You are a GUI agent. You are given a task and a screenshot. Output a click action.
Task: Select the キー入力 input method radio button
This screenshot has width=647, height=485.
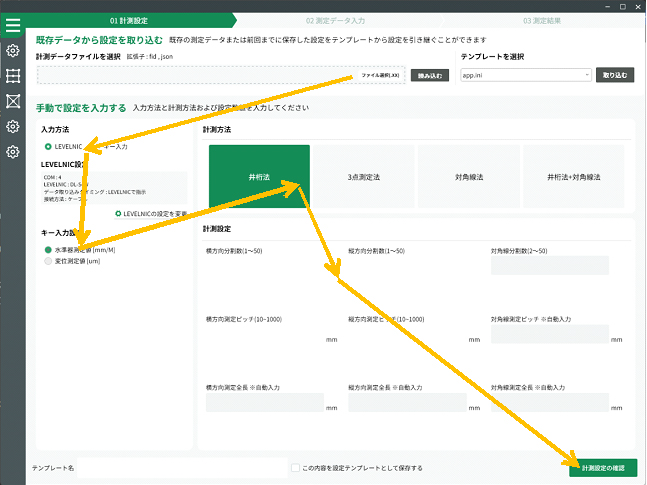point(116,147)
